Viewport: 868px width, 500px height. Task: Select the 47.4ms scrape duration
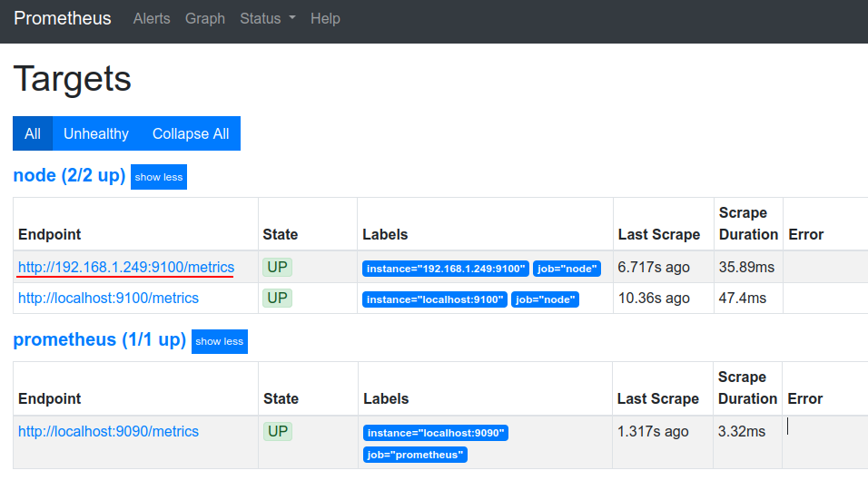(x=743, y=299)
